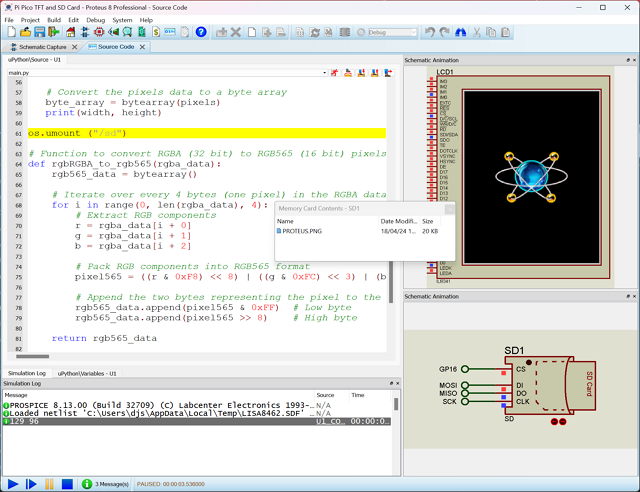Expand the main.py file dropdown
Image resolution: width=640 pixels, height=492 pixels.
coord(325,73)
